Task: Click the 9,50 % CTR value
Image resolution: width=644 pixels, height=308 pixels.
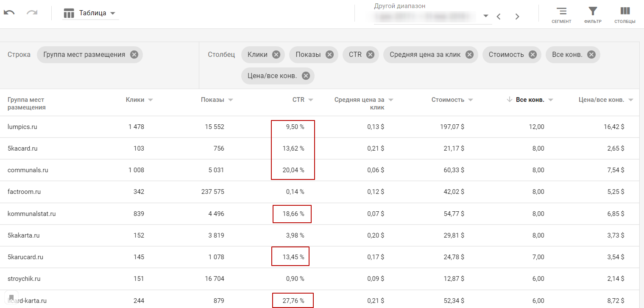Action: pos(294,127)
